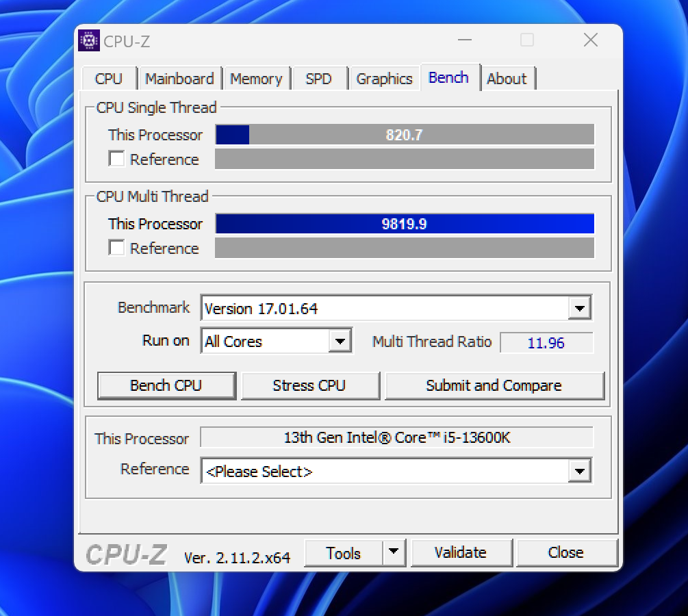Expand the Benchmark version dropdown arrow
This screenshot has width=688, height=616.
[x=579, y=309]
